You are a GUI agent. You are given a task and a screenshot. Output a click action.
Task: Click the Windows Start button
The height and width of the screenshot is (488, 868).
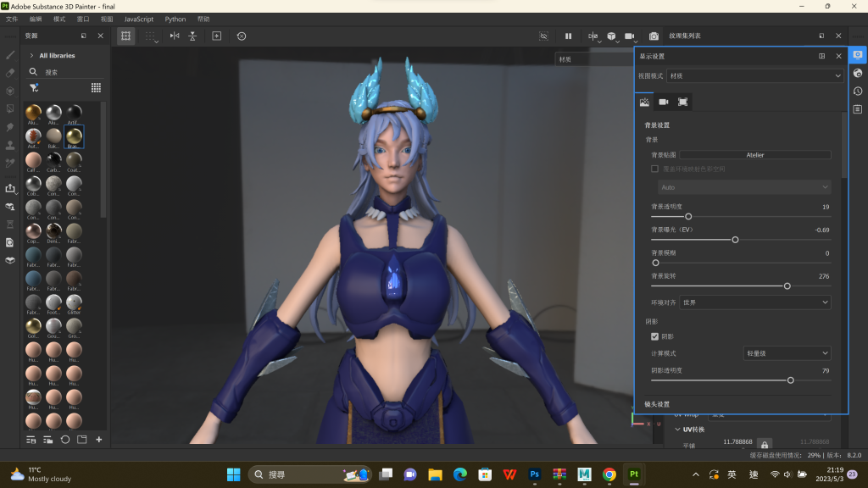point(234,474)
